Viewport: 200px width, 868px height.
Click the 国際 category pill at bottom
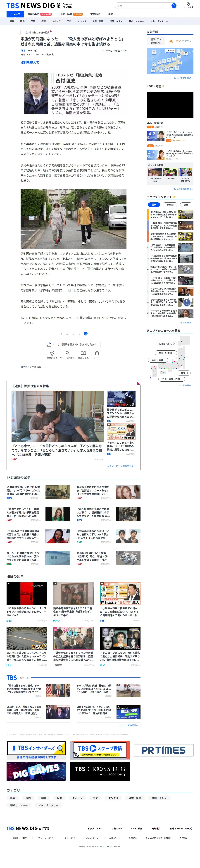tap(44, 798)
